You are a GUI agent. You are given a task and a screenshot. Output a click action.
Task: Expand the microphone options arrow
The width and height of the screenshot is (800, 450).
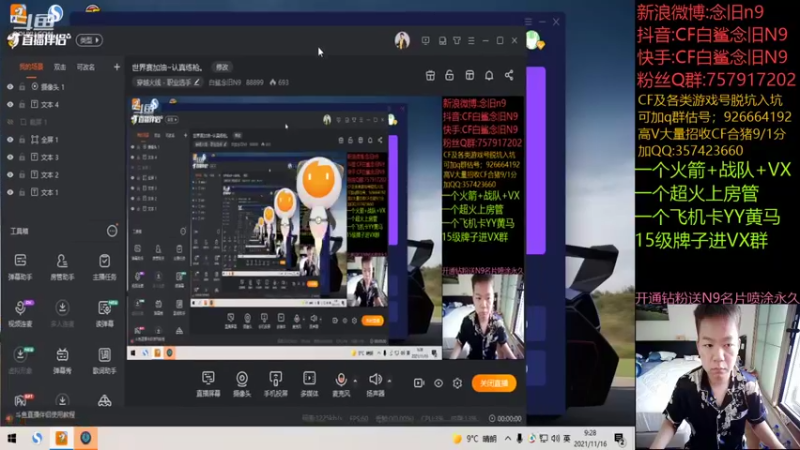(355, 381)
